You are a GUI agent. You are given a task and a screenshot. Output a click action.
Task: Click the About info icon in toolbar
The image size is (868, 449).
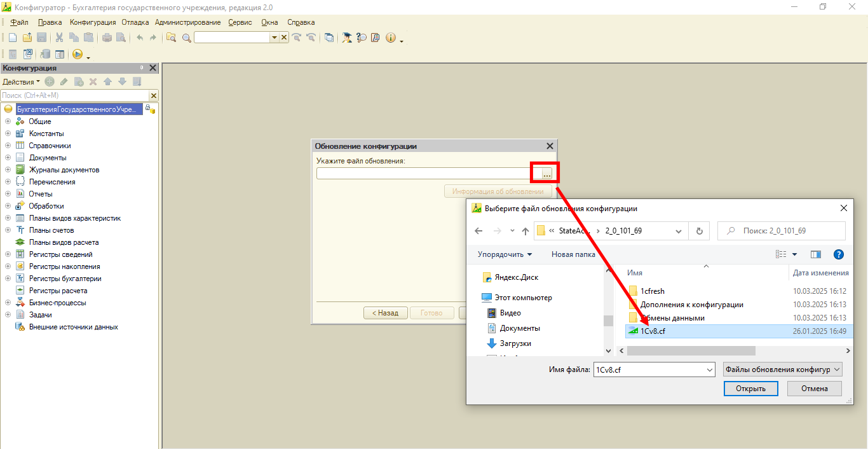pos(390,38)
